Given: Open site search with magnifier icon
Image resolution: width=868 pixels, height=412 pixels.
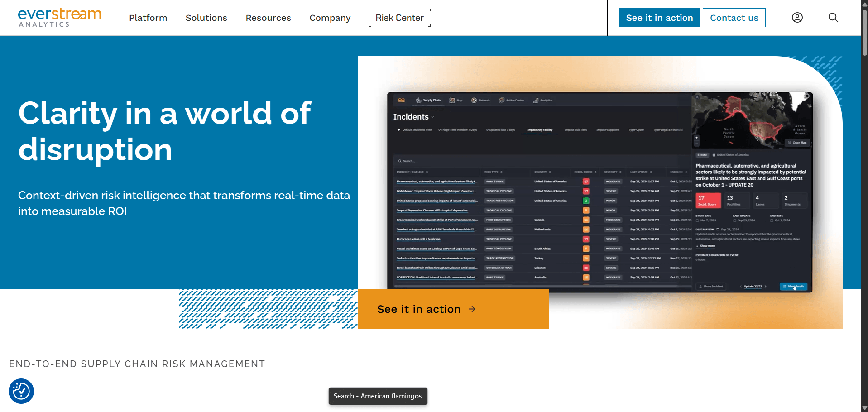Looking at the screenshot, I should pyautogui.click(x=833, y=18).
